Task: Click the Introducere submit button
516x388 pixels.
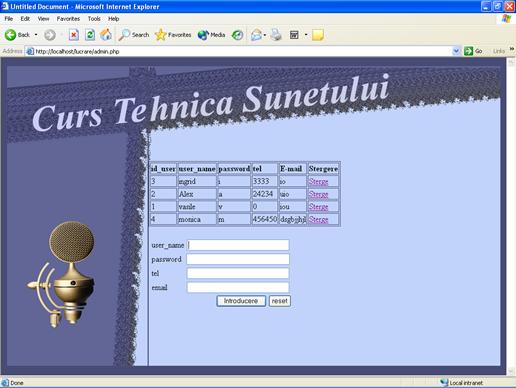Action: (241, 301)
